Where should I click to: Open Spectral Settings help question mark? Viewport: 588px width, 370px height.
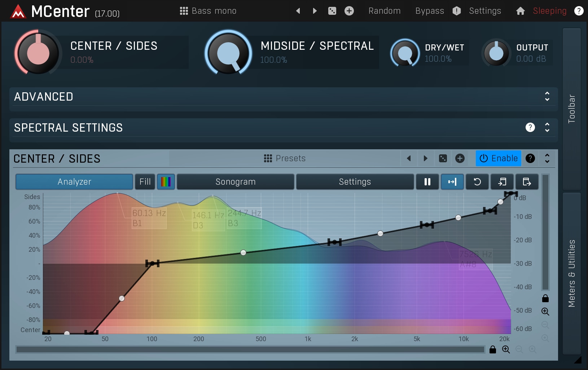(x=530, y=127)
